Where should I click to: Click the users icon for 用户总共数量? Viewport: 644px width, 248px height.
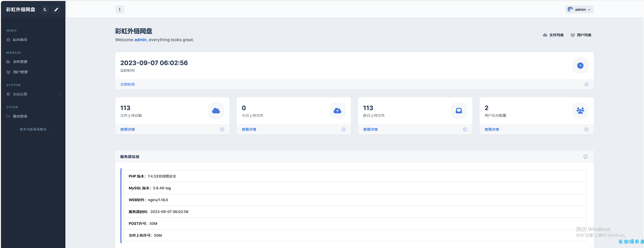point(580,111)
